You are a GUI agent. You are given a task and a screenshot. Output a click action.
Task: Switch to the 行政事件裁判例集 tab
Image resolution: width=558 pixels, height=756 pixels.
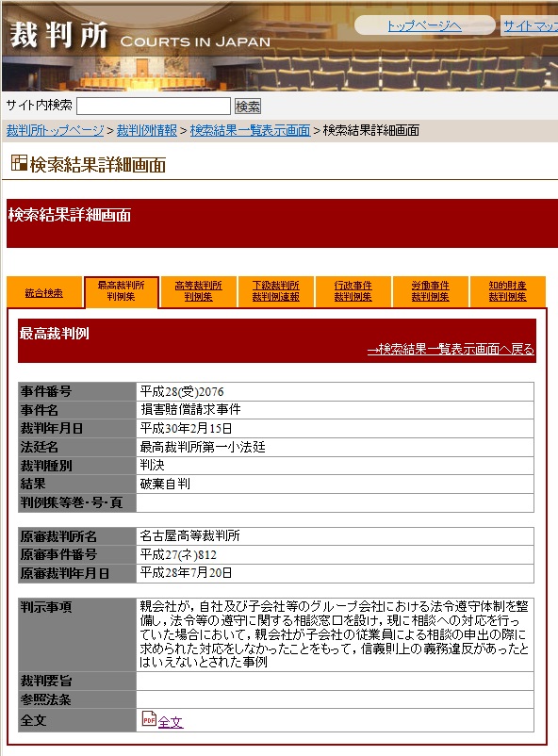(x=353, y=291)
